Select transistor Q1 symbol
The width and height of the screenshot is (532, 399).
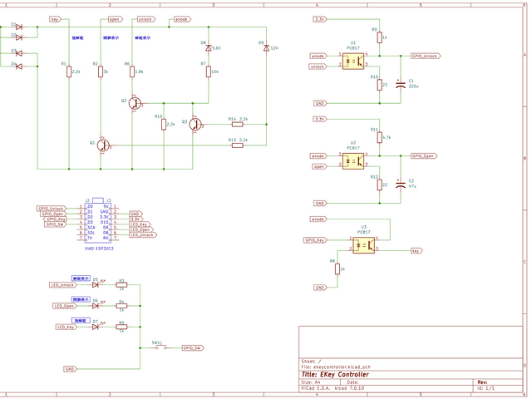coord(101,145)
